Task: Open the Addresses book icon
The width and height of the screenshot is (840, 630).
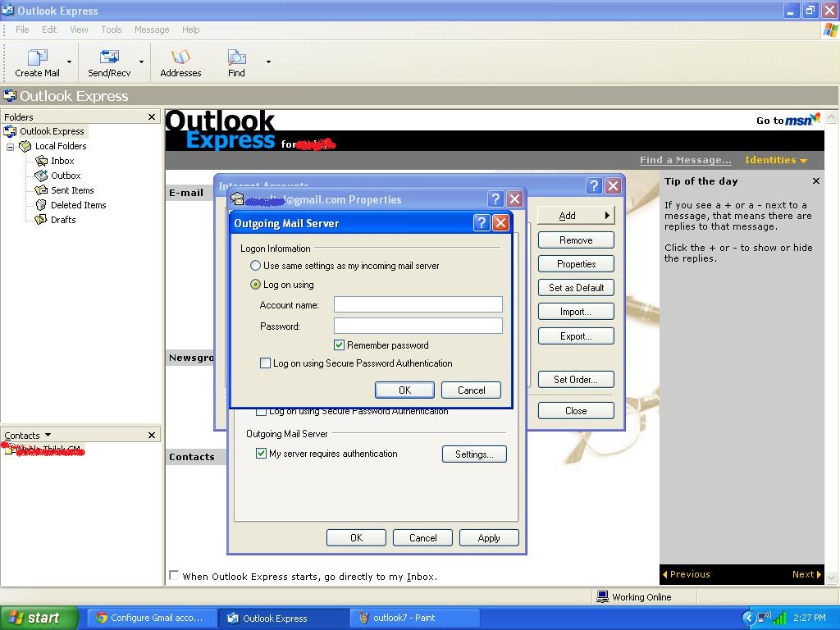Action: coord(180,57)
